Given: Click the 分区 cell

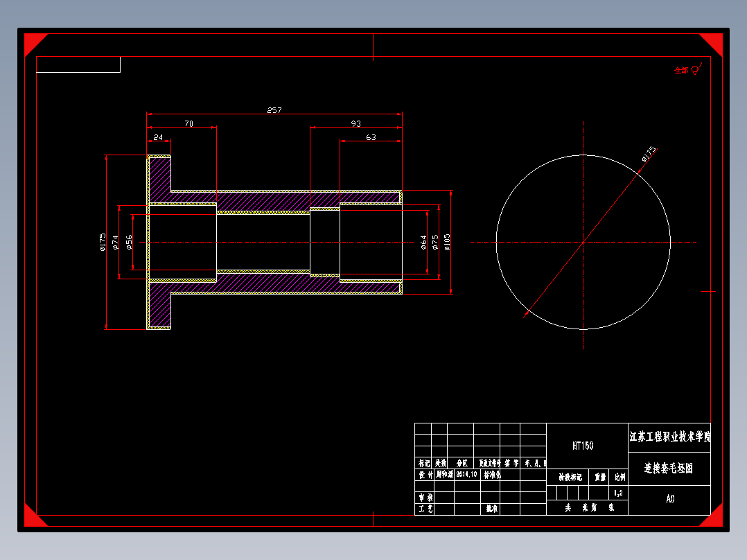Looking at the screenshot, I should pyautogui.click(x=462, y=463).
